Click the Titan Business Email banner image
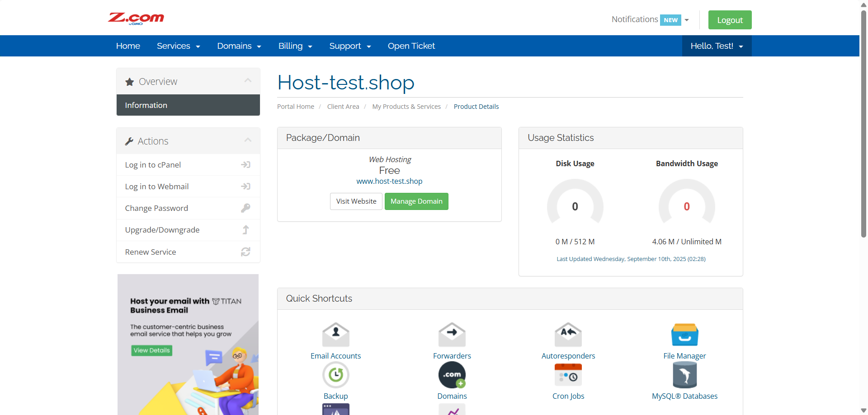The height and width of the screenshot is (415, 868). pyautogui.click(x=188, y=345)
